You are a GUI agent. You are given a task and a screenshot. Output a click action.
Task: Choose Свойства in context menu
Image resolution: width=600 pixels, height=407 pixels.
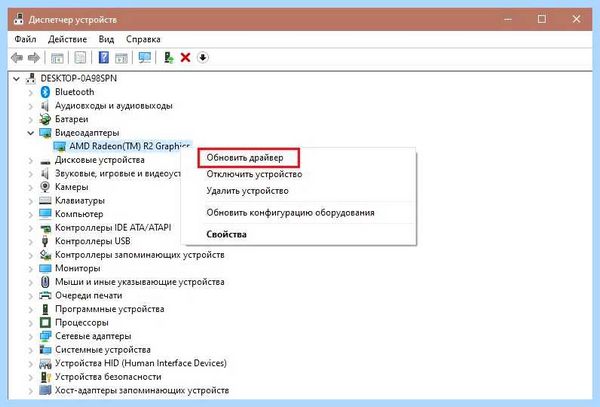(x=226, y=234)
